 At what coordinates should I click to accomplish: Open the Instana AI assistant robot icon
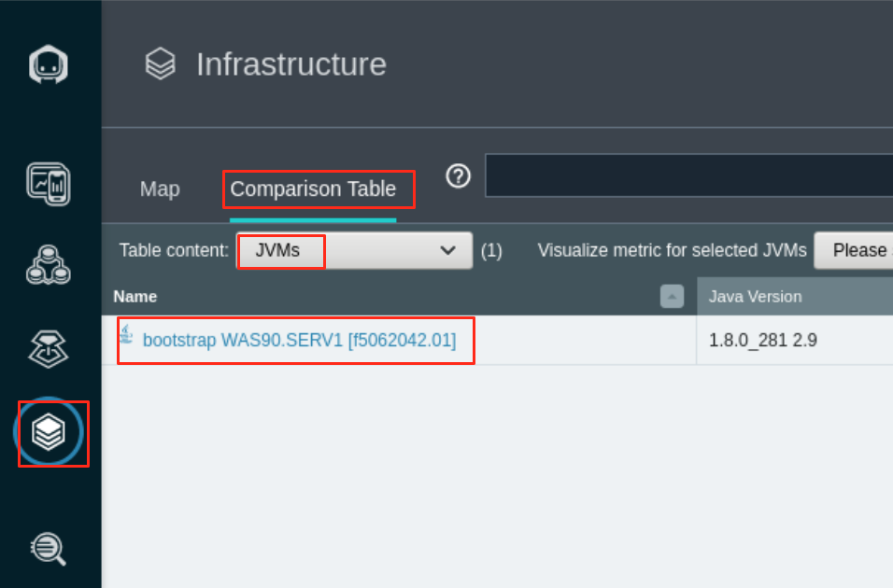click(48, 63)
